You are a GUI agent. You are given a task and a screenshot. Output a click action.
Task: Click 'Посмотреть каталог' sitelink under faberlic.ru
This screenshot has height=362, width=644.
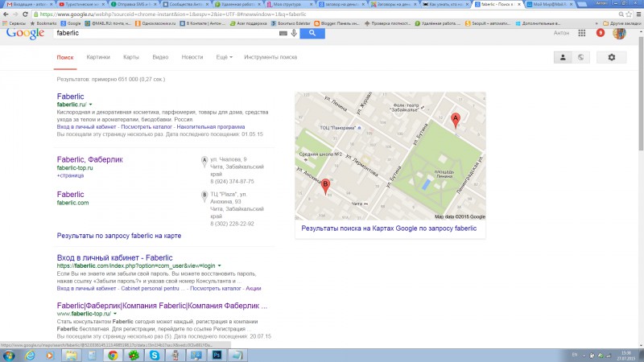tap(147, 127)
